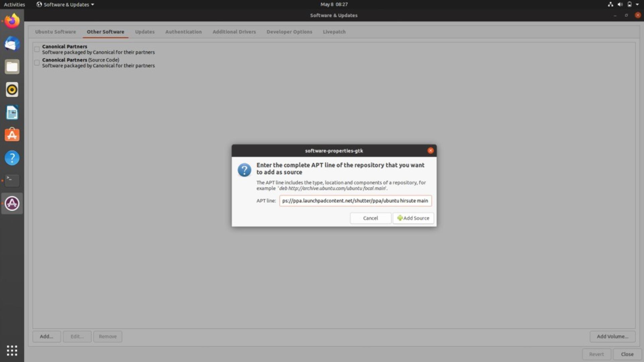Enable the Canonical Partners checkbox
This screenshot has height=362, width=644.
(37, 49)
